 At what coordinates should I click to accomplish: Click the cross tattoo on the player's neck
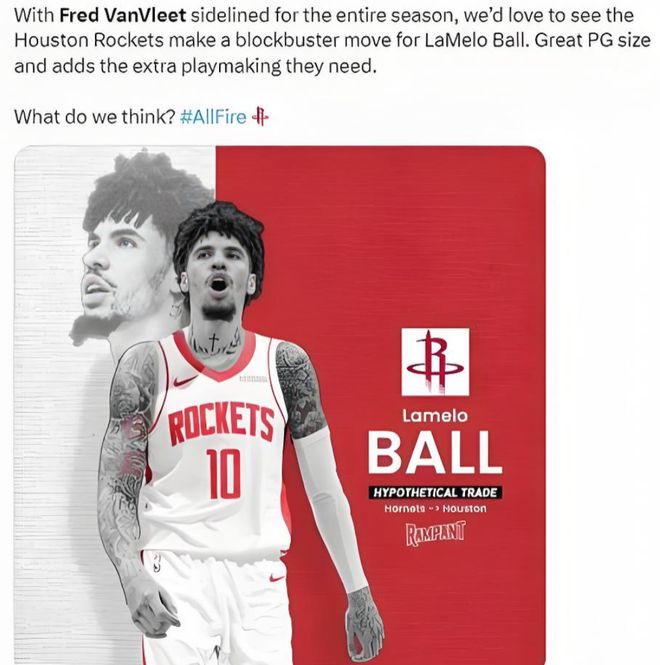(214, 340)
